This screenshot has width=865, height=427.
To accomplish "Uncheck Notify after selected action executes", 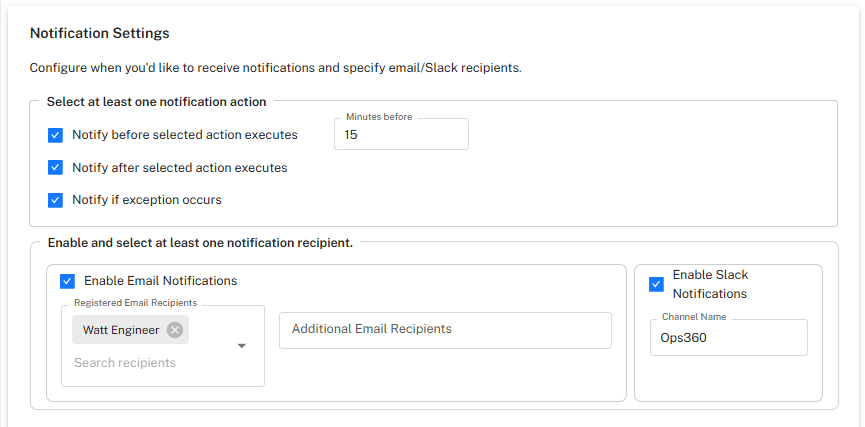I will pyautogui.click(x=55, y=168).
